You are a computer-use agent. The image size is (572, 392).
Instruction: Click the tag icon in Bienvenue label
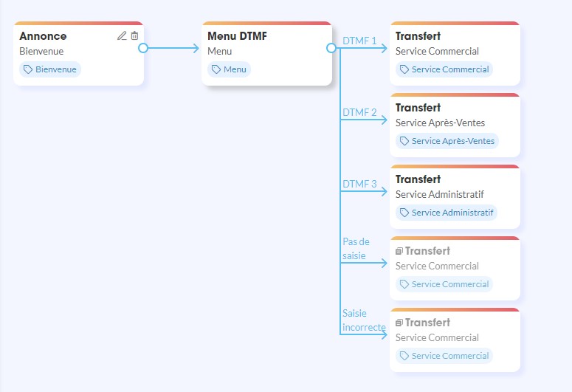pos(28,69)
